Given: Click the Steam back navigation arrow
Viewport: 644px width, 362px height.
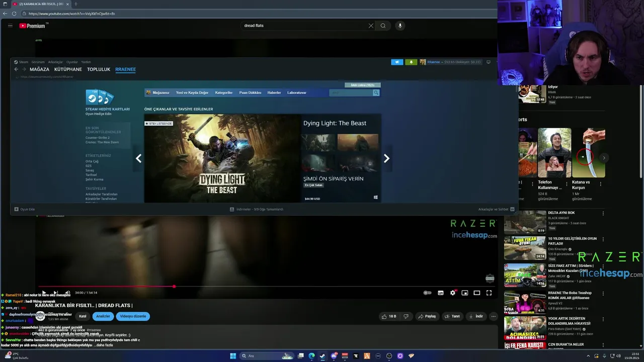Looking at the screenshot, I should coord(16,69).
